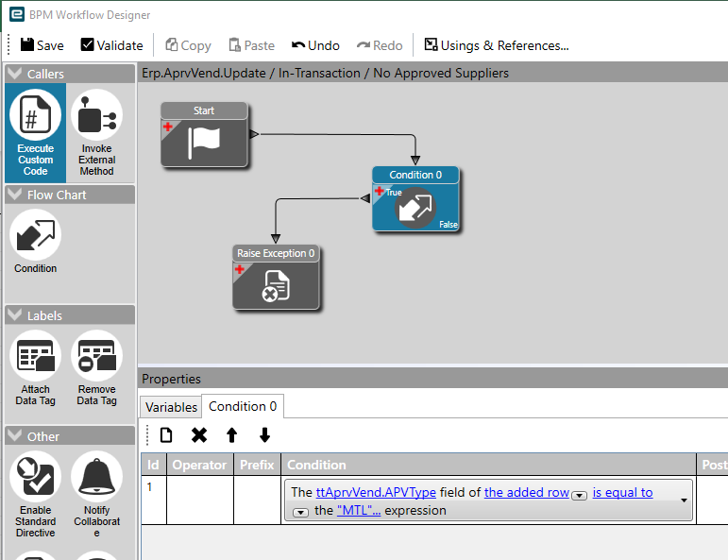Screen dimensions: 728x560
Task: Click the Paste toolbar button
Action: pyautogui.click(x=252, y=45)
